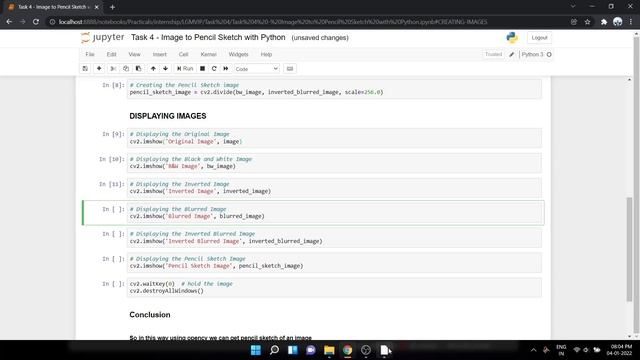Image resolution: width=640 pixels, height=360 pixels.
Task: Open Windows taskbar search
Action: tap(274, 350)
